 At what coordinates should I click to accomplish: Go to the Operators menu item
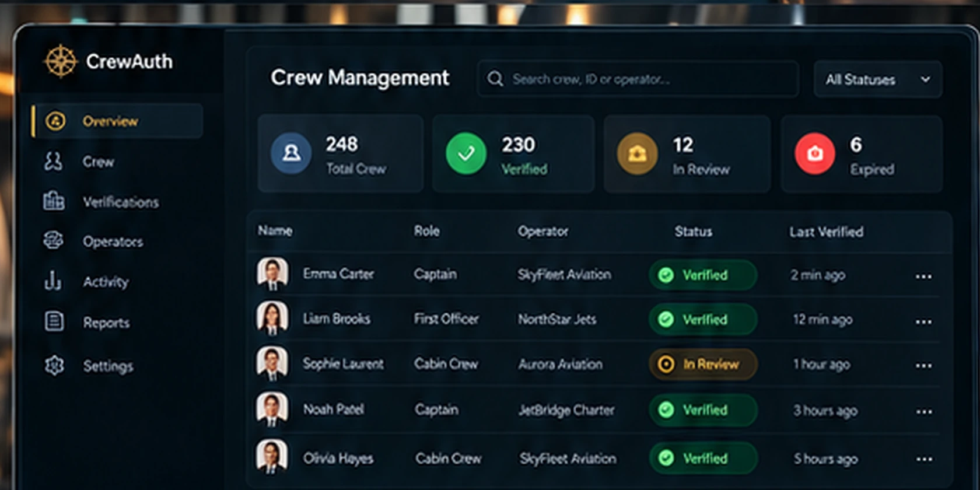[x=113, y=242]
